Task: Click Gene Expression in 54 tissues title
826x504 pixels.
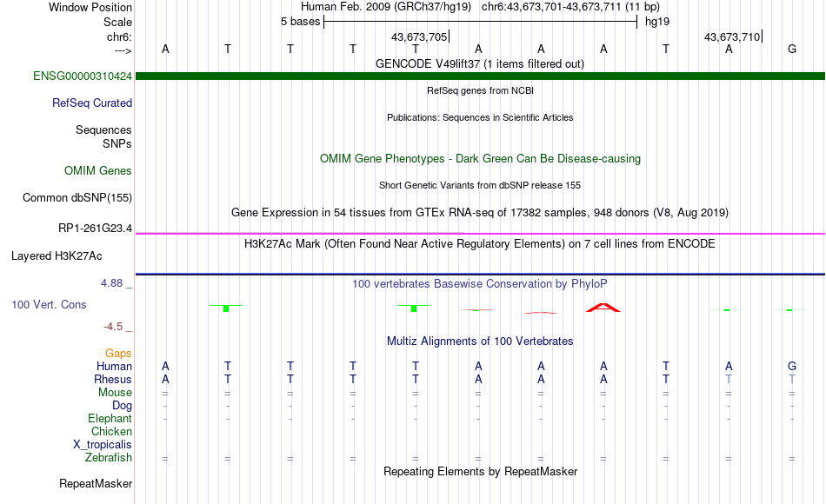Action: coord(480,212)
